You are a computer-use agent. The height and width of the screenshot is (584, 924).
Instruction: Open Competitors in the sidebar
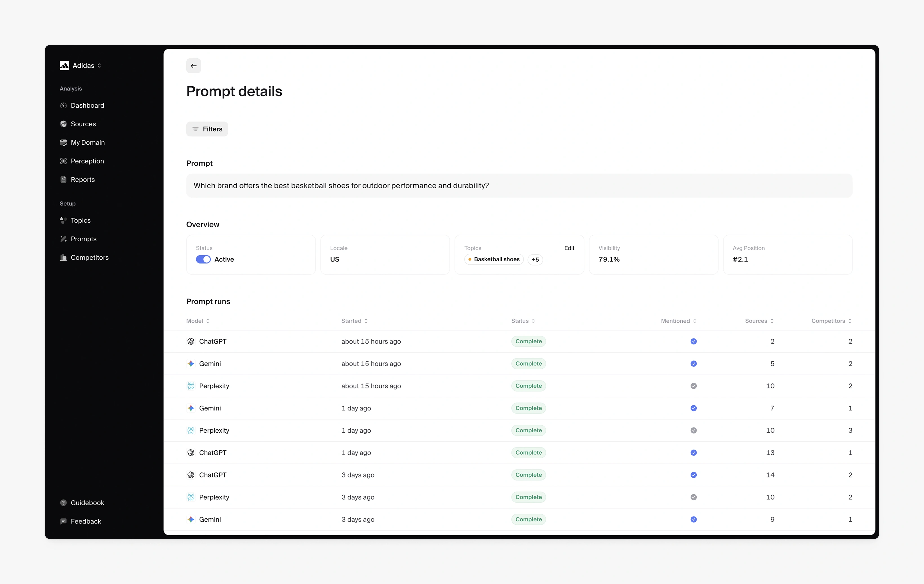89,258
